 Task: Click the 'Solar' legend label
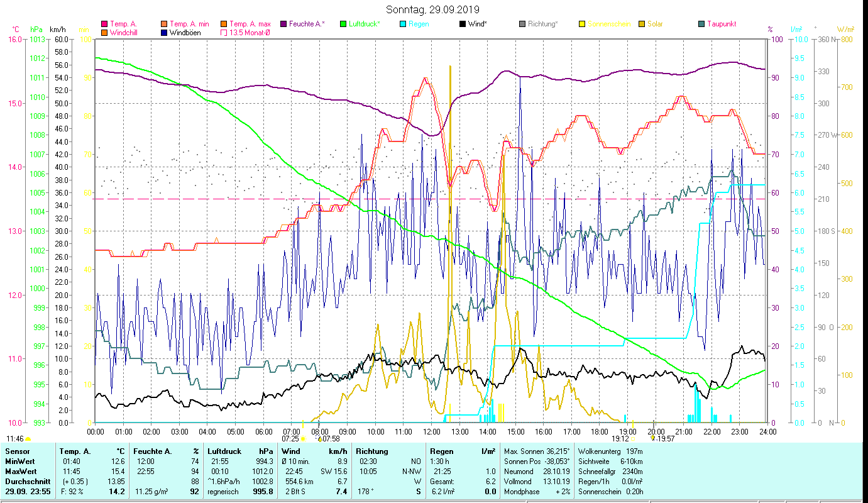(656, 24)
